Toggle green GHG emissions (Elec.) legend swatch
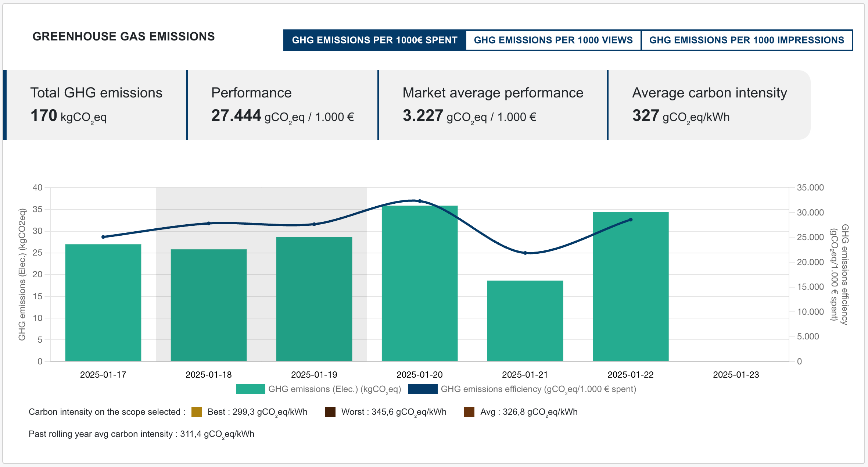This screenshot has height=467, width=868. point(250,389)
